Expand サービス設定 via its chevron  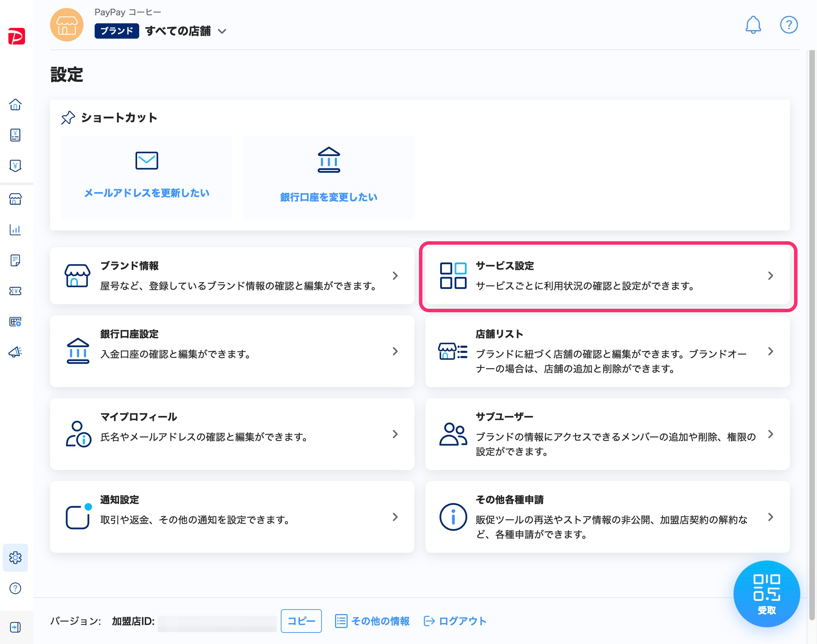point(770,276)
